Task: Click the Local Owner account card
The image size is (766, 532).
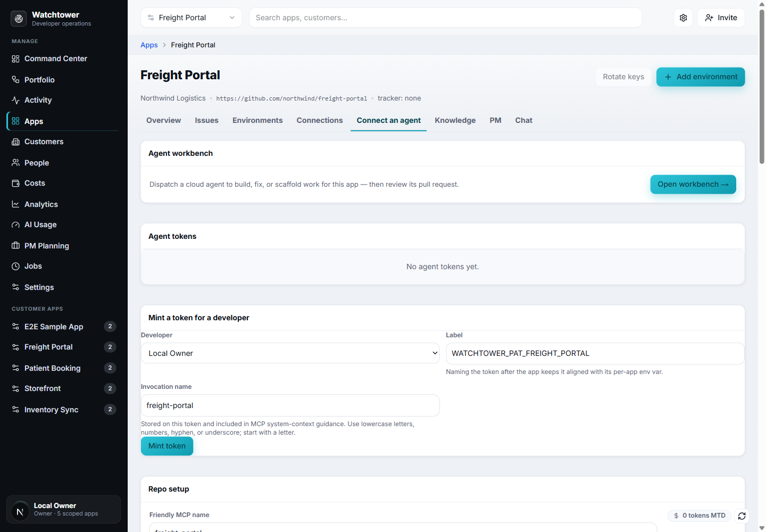Action: pos(64,510)
